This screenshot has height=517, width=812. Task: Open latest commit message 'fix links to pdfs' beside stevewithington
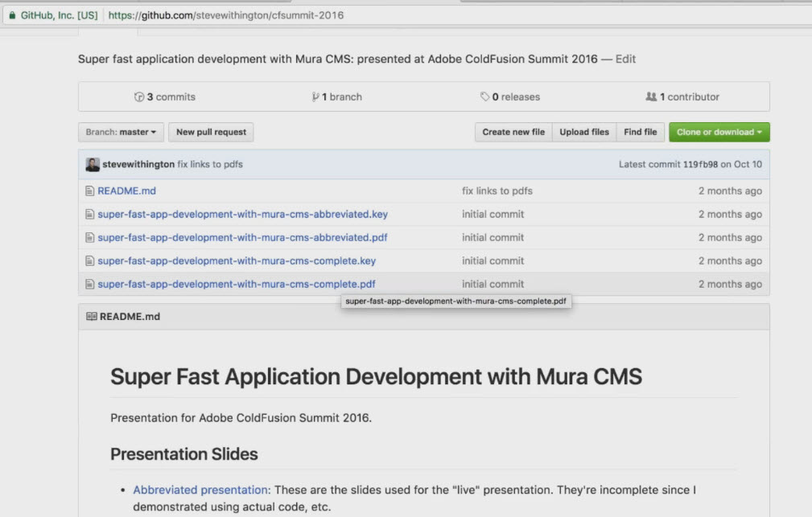coord(210,164)
